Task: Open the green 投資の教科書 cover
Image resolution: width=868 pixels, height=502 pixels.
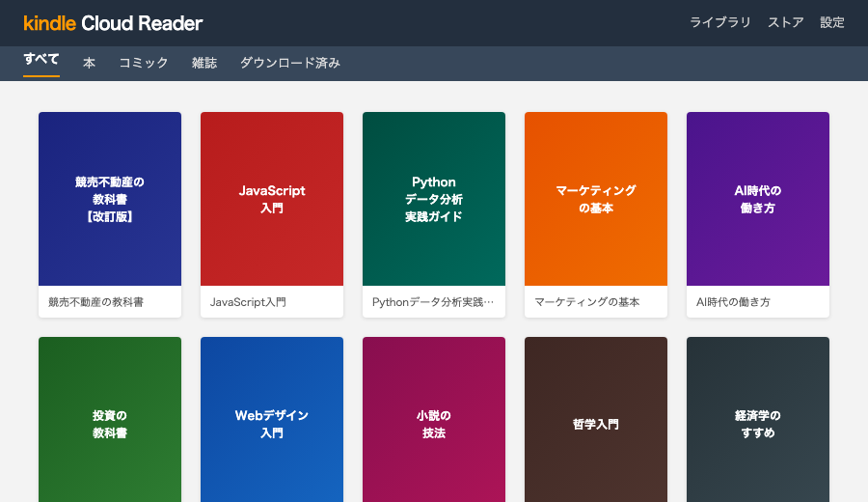Action: pyautogui.click(x=110, y=420)
